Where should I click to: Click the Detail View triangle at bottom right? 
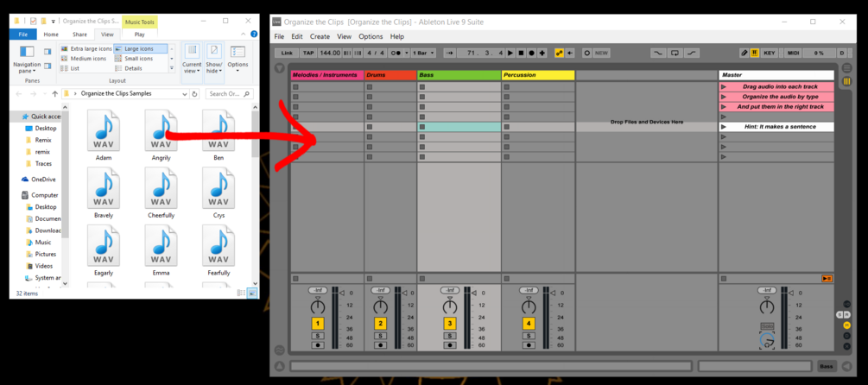pos(847,366)
